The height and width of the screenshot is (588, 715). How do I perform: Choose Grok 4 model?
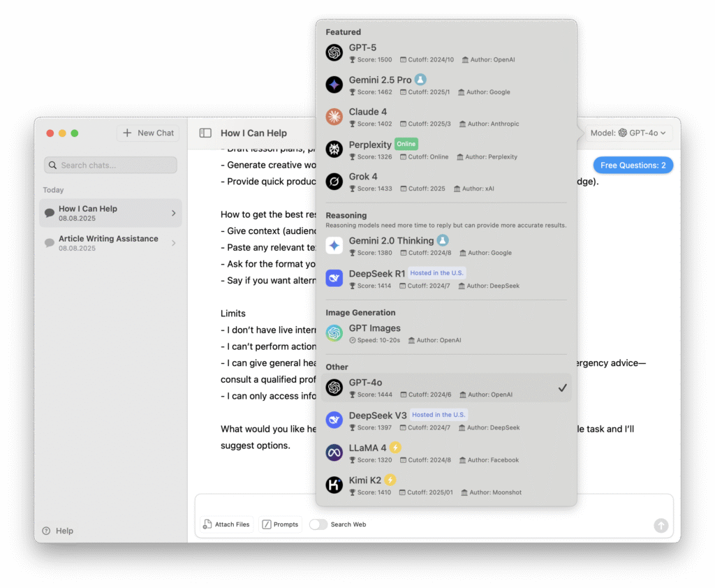(x=446, y=182)
